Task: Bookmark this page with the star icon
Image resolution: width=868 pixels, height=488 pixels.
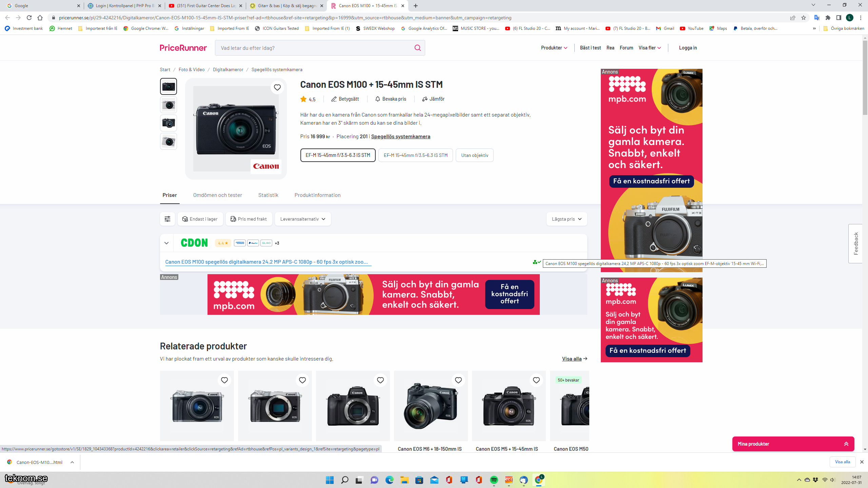Action: point(804,18)
